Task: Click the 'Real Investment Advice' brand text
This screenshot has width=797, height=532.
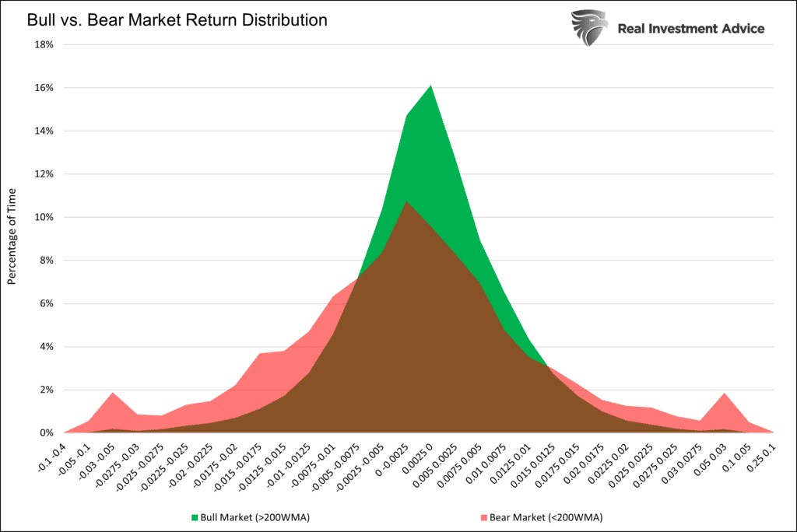Action: 691,29
